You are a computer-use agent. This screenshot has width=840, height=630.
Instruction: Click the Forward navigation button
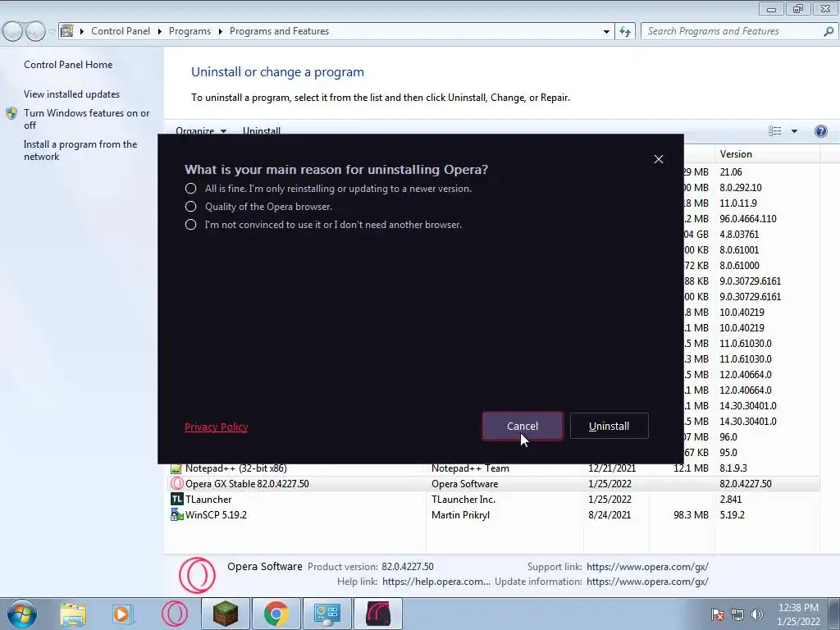35,31
